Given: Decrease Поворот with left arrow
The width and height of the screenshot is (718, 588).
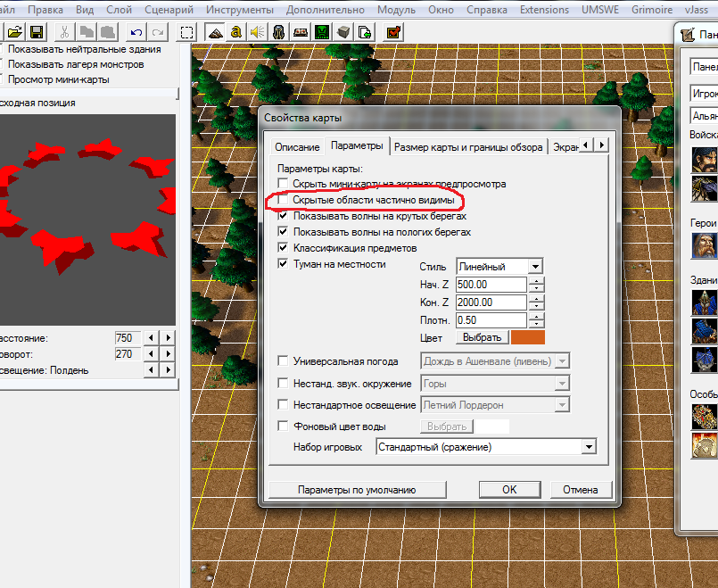Looking at the screenshot, I should coord(151,353).
